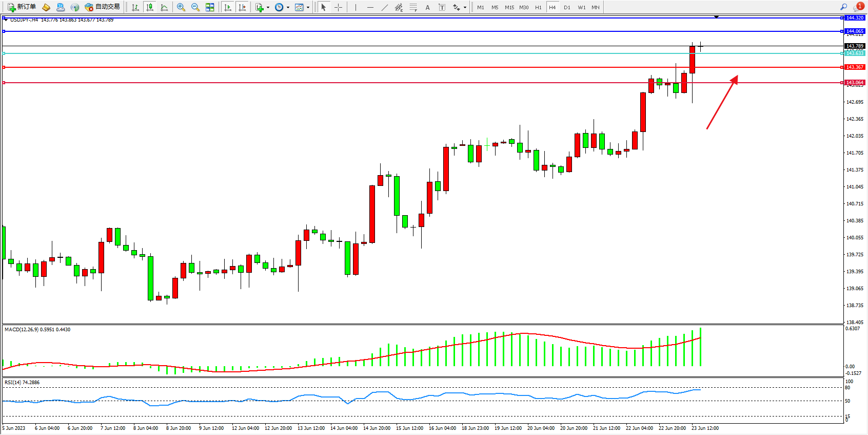Select the equidistant channel tool

(399, 7)
